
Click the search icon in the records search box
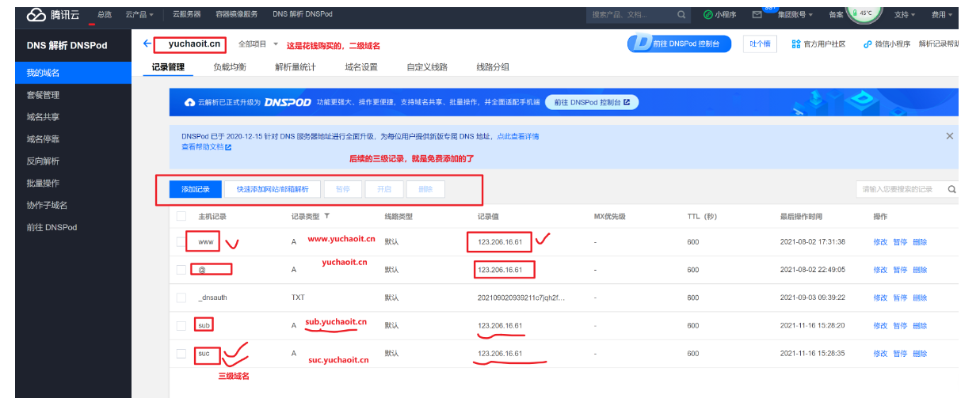click(951, 190)
